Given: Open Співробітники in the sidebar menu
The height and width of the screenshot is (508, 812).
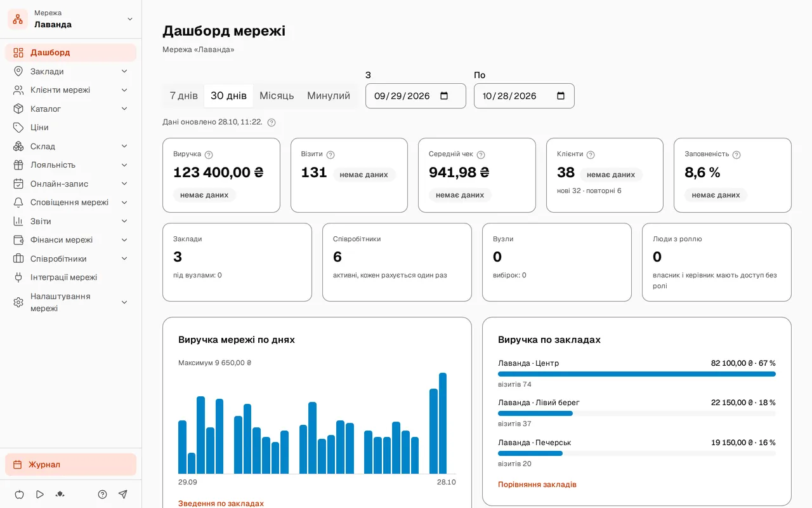Looking at the screenshot, I should [x=71, y=258].
